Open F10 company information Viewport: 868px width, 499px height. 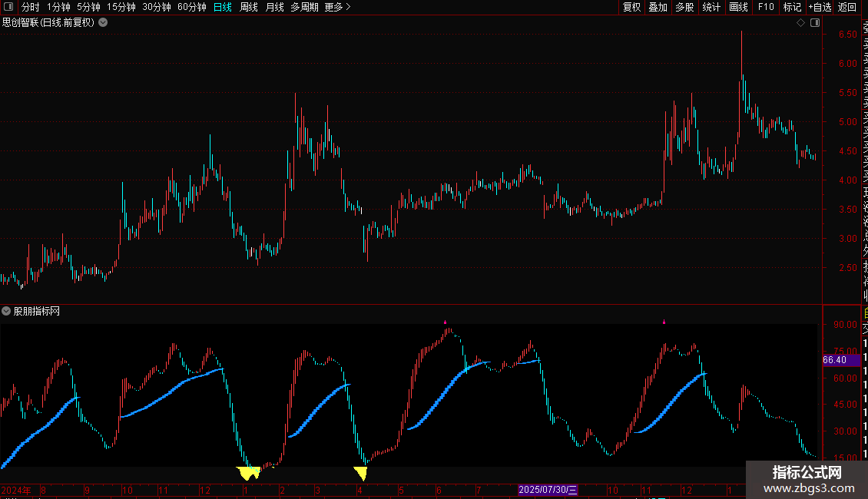766,7
